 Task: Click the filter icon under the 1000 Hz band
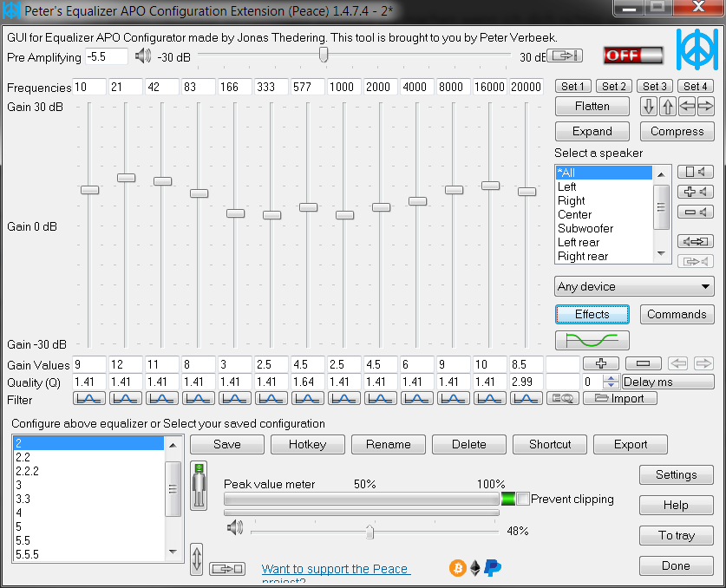[x=344, y=399]
